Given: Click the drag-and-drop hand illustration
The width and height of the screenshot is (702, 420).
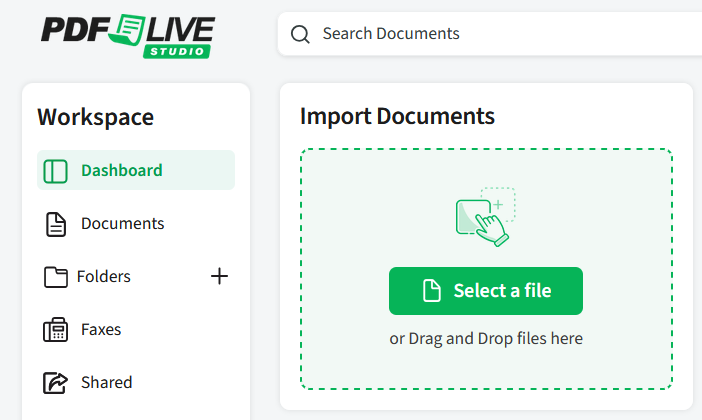Looking at the screenshot, I should click(485, 216).
